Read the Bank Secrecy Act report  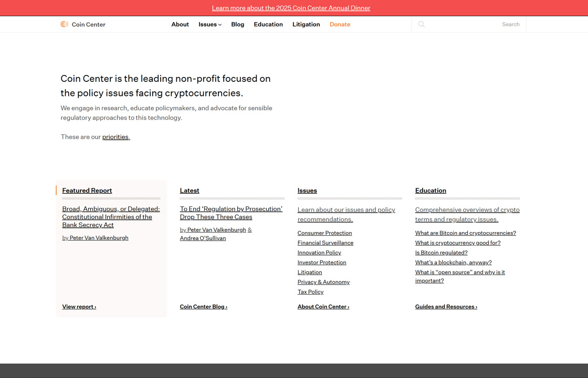click(x=111, y=217)
